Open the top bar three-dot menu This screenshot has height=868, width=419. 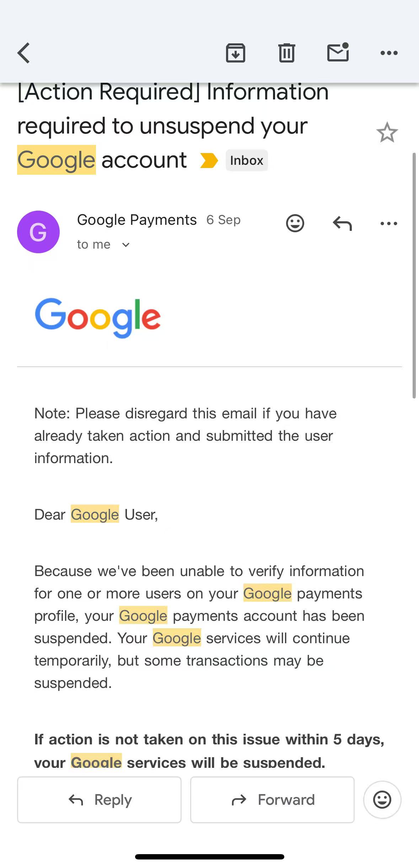coord(389,53)
